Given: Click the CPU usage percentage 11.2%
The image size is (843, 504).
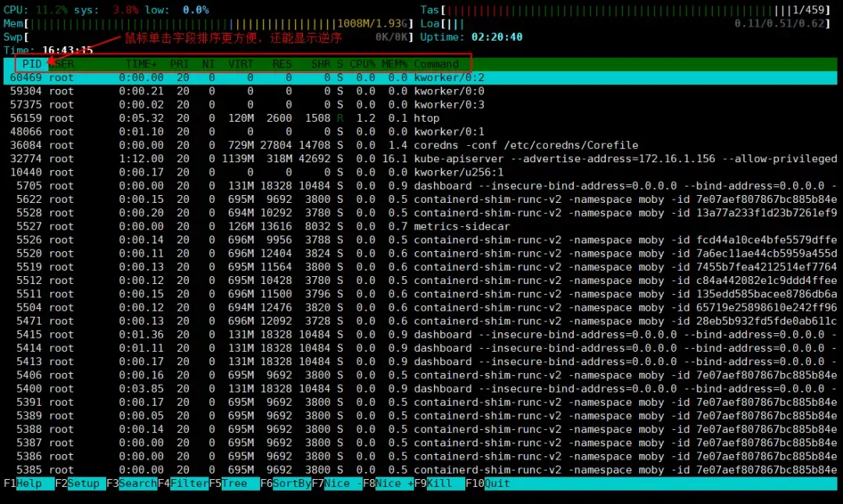Looking at the screenshot, I should click(52, 10).
